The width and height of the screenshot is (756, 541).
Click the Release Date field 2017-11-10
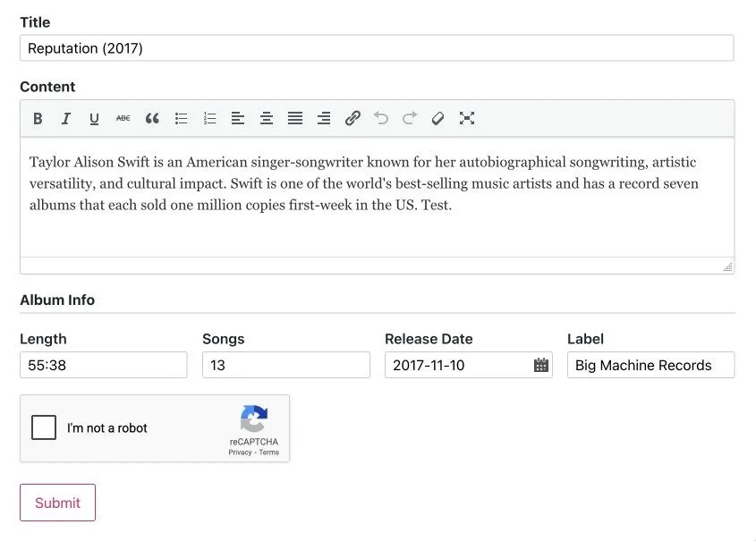pyautogui.click(x=469, y=365)
